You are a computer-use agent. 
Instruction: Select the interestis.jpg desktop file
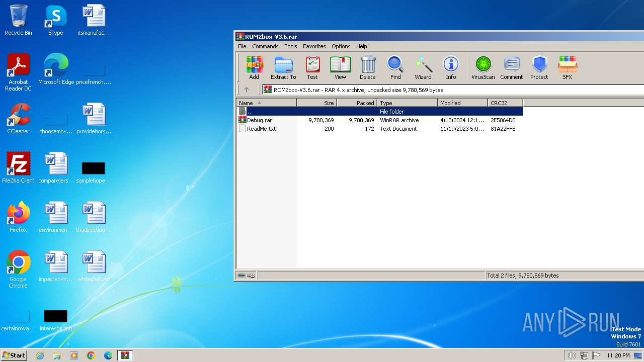pos(56,320)
